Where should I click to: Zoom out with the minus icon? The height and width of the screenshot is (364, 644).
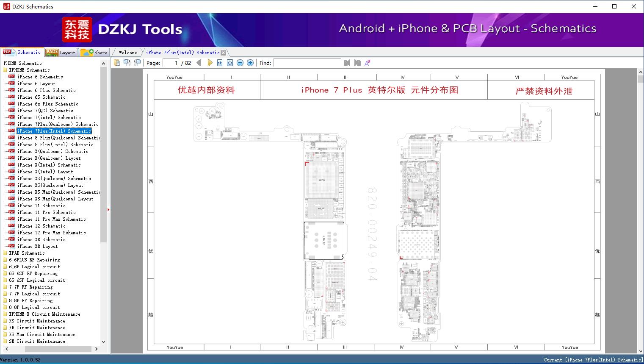[240, 63]
